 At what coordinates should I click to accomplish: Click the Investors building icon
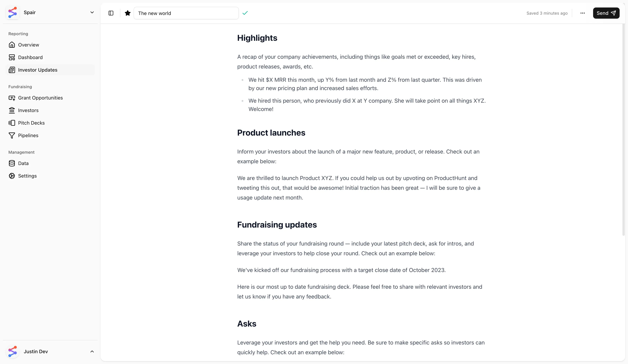coord(12,110)
